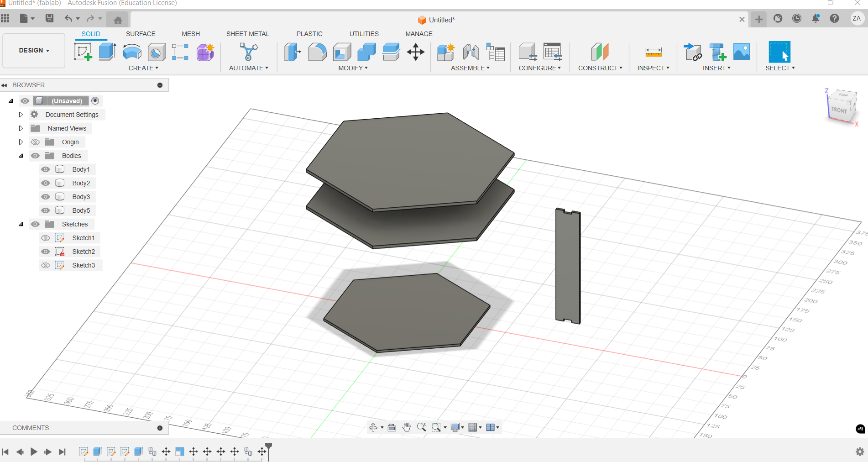Screen dimensions: 868x462
Task: Select the Measure tool icon
Action: [x=654, y=52]
